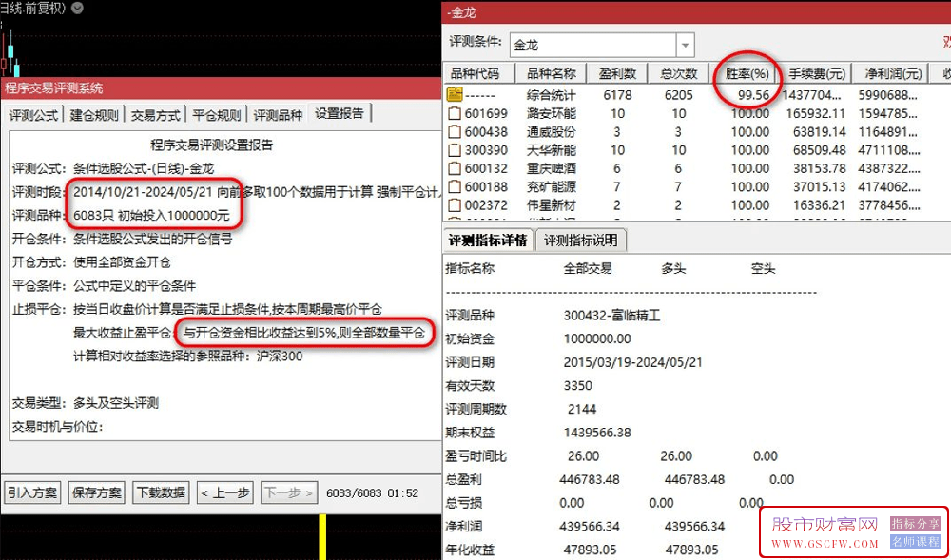Sort by the 总次数 column header
This screenshot has height=560, width=951.
[x=679, y=73]
